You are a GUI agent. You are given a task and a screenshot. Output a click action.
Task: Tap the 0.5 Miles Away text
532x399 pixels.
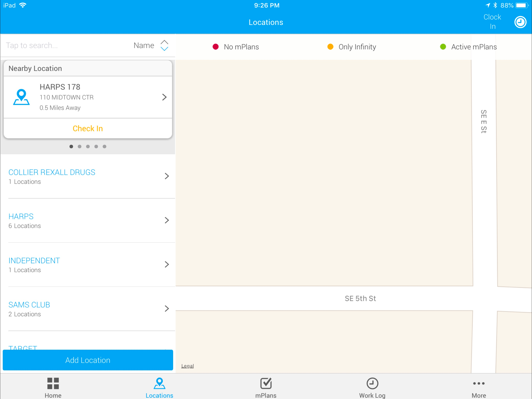(x=60, y=108)
